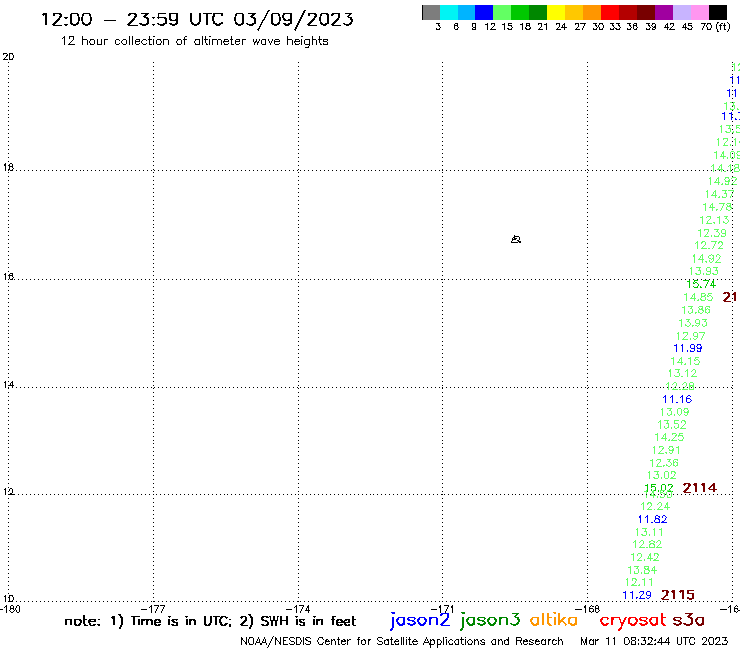
Task: Click the wave height value 13.02
Action: tap(661, 475)
